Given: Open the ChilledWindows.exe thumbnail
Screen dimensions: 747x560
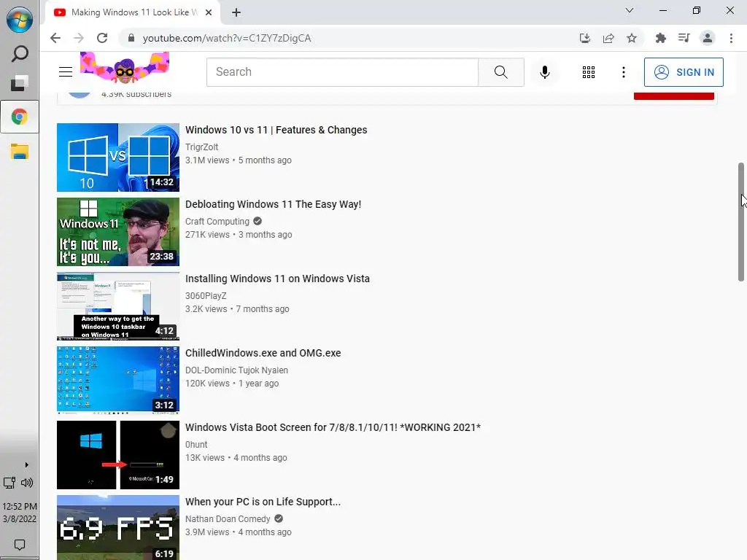Looking at the screenshot, I should 118,381.
